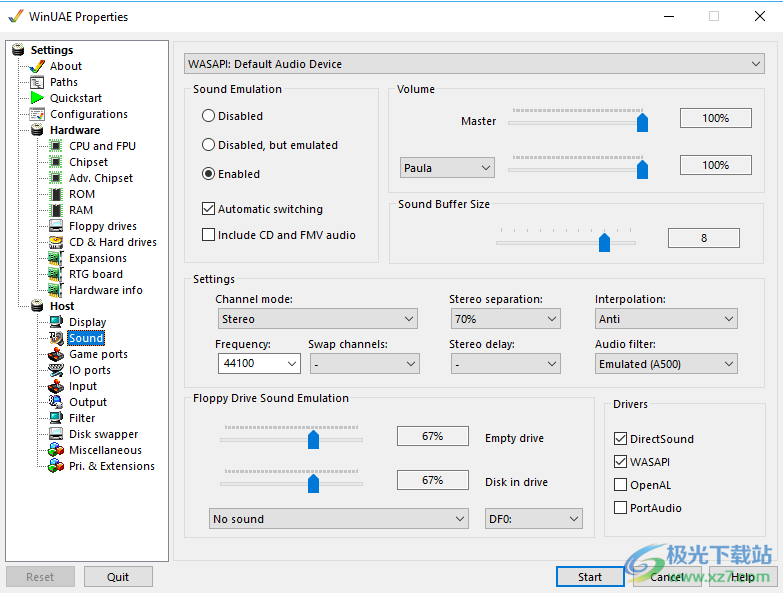Click the Expansions board icon
Image resolution: width=783 pixels, height=593 pixels.
click(x=55, y=258)
